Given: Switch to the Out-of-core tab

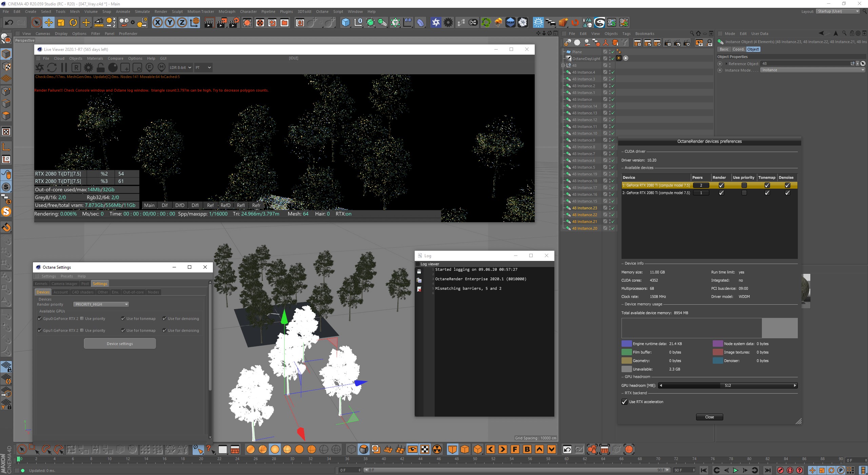Looking at the screenshot, I should (x=133, y=292).
